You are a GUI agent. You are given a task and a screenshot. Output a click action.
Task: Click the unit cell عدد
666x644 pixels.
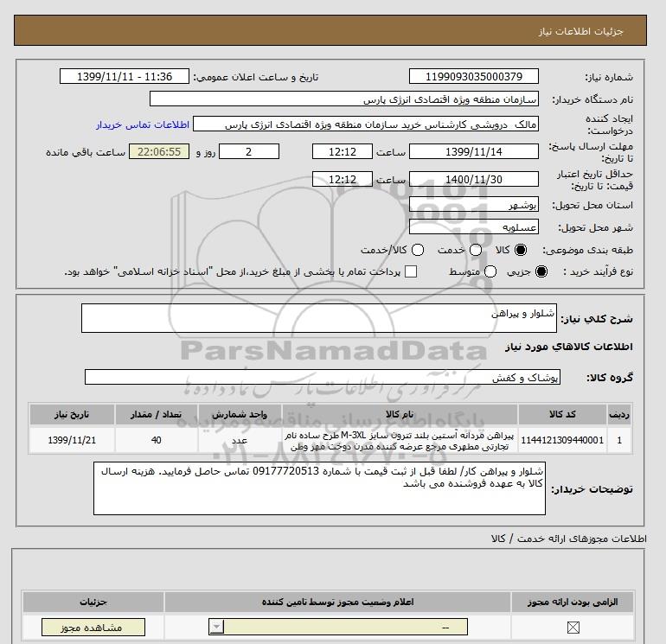pyautogui.click(x=240, y=440)
